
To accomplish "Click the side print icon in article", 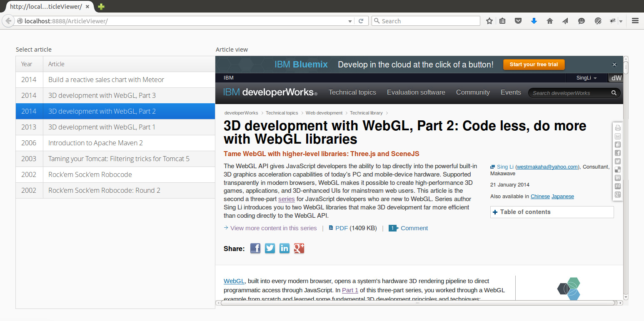I will [618, 128].
